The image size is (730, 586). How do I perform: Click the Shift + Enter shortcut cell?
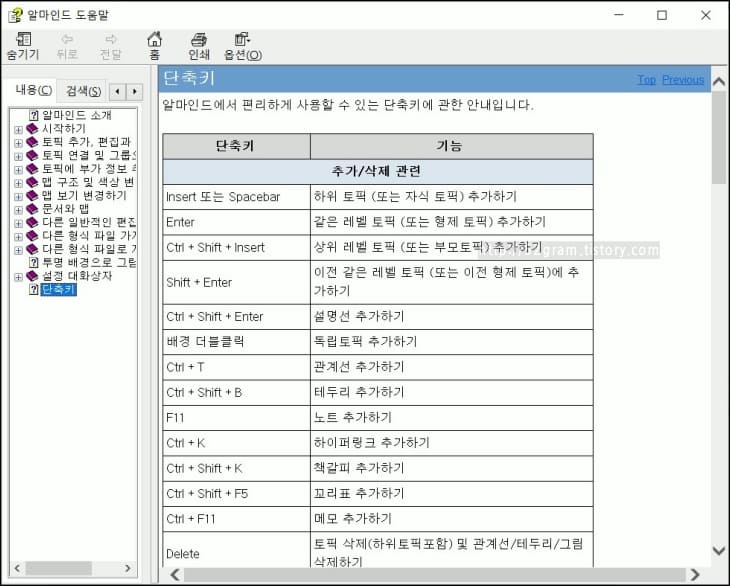(x=237, y=283)
